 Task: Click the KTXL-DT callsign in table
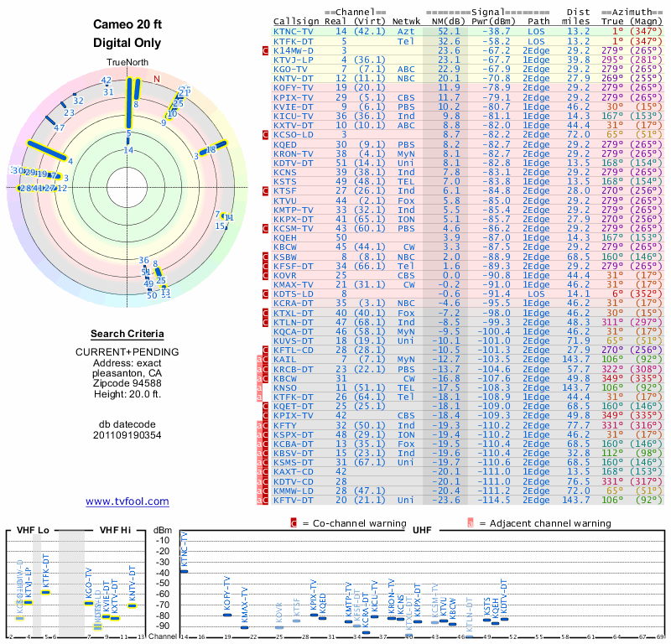point(294,313)
